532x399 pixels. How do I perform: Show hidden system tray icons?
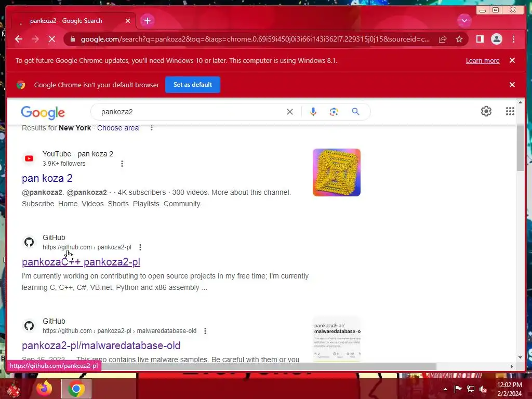(445, 389)
